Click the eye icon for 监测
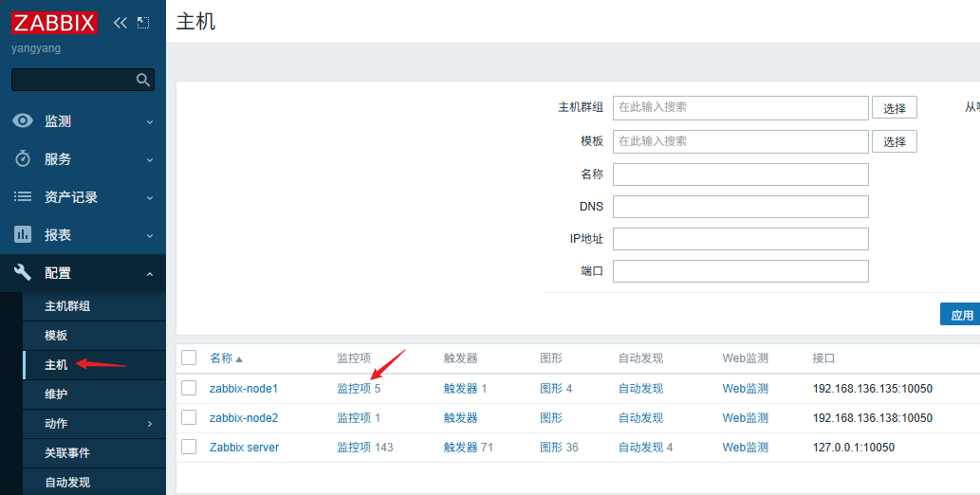980x495 pixels. pyautogui.click(x=23, y=120)
